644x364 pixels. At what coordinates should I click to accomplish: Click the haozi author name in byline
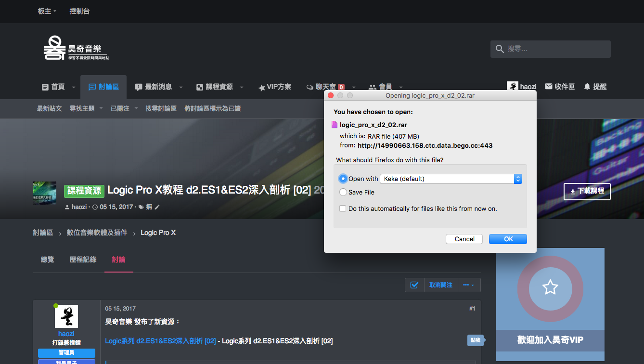click(79, 207)
